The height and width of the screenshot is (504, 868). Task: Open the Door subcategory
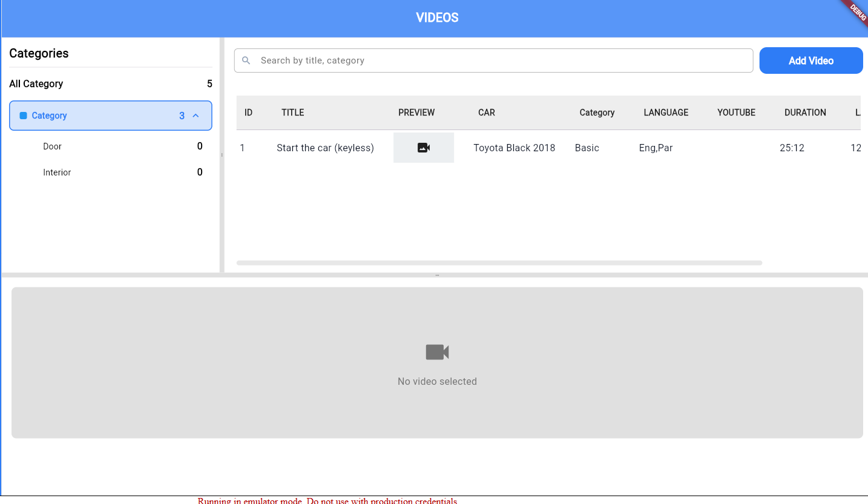(x=53, y=146)
